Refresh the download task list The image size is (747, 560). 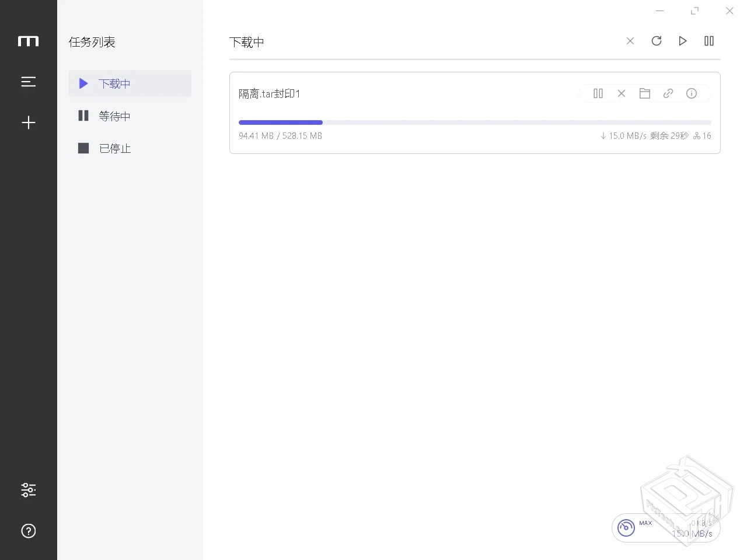pyautogui.click(x=657, y=41)
